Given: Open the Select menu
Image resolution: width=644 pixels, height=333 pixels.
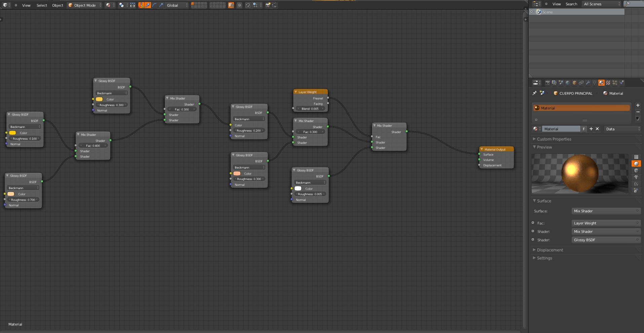Looking at the screenshot, I should [42, 5].
